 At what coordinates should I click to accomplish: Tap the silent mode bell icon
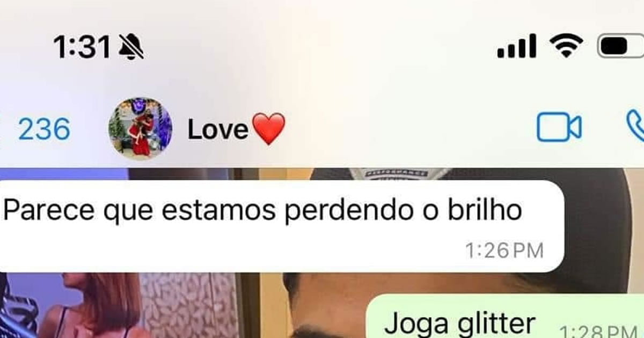click(x=130, y=48)
